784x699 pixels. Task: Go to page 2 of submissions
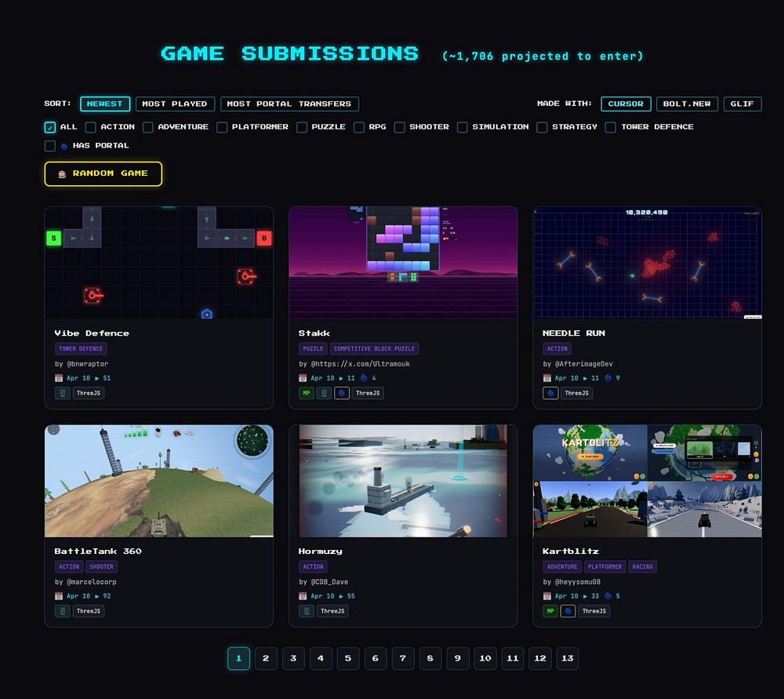pos(266,658)
